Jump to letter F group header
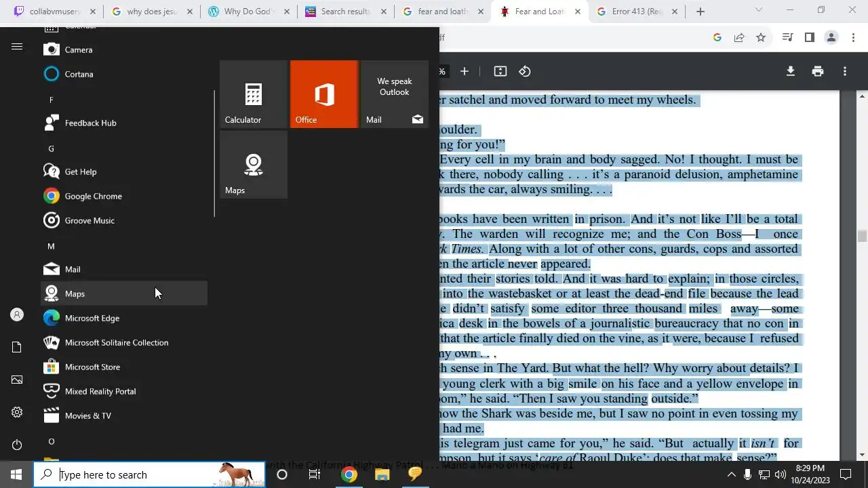The image size is (868, 488). [124, 100]
